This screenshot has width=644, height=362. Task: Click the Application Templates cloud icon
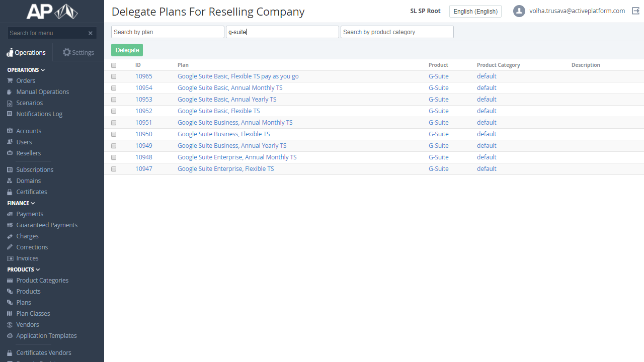click(x=10, y=335)
